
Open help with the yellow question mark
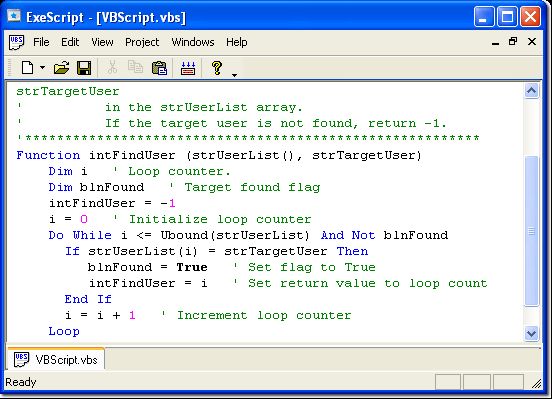(217, 68)
